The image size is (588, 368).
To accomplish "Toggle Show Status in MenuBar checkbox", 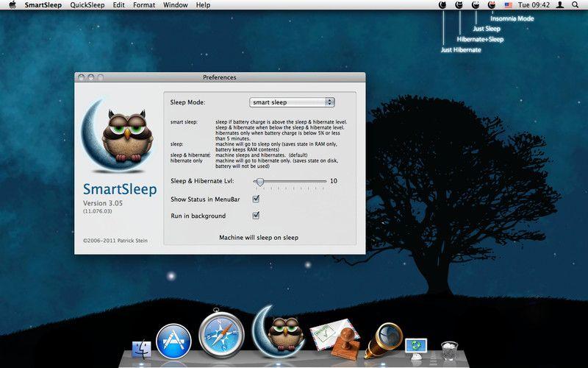I will [256, 199].
